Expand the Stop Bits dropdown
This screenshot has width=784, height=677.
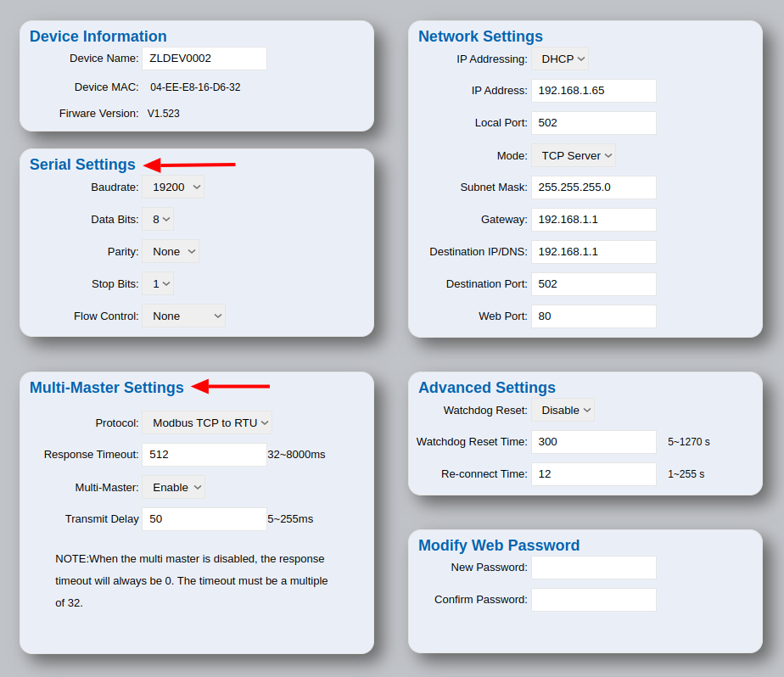pos(158,284)
